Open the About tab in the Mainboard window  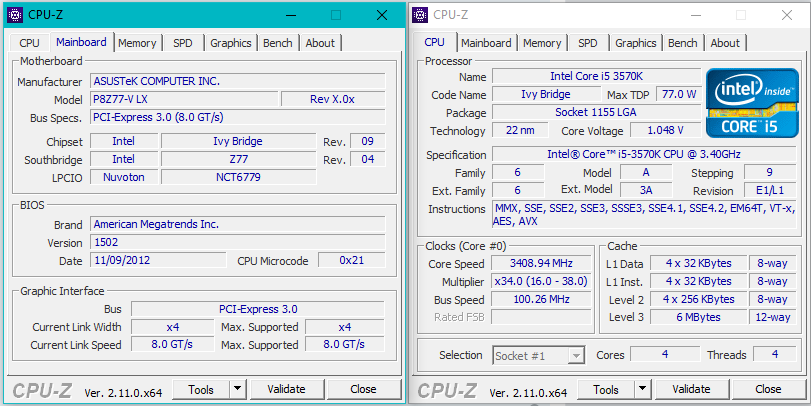coord(320,43)
